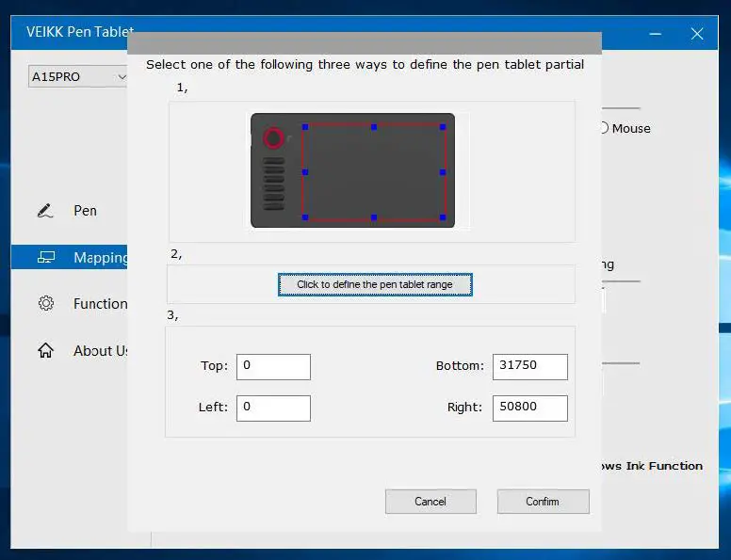Viewport: 731px width, 560px height.
Task: Minimize the VEIKK Pen Tablet window
Action: [655, 34]
